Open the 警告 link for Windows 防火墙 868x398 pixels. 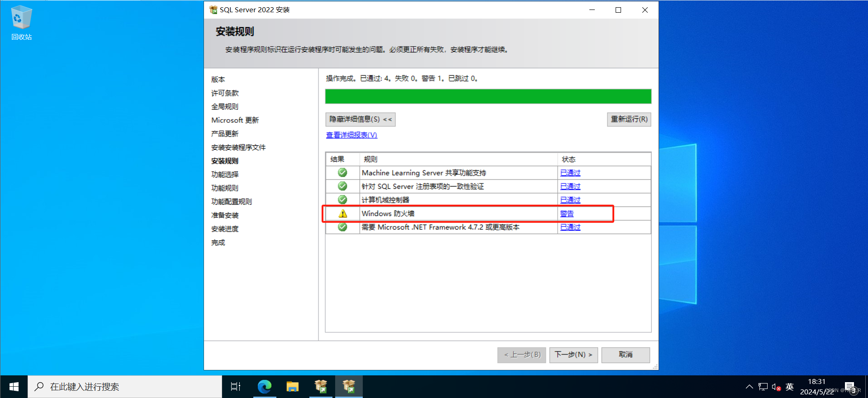567,214
